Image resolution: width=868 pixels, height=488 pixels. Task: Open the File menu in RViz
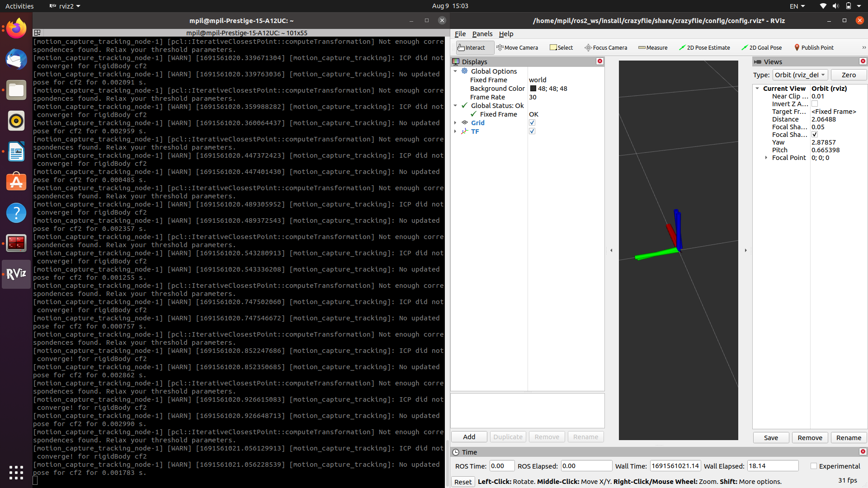460,34
